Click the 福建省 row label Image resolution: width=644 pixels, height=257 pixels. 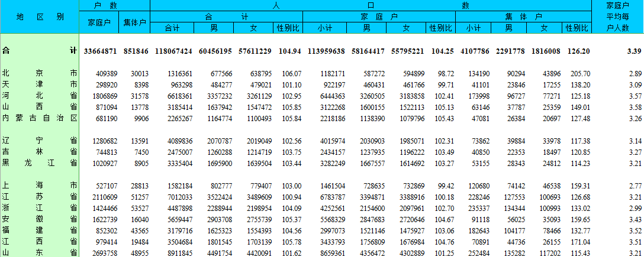point(40,230)
